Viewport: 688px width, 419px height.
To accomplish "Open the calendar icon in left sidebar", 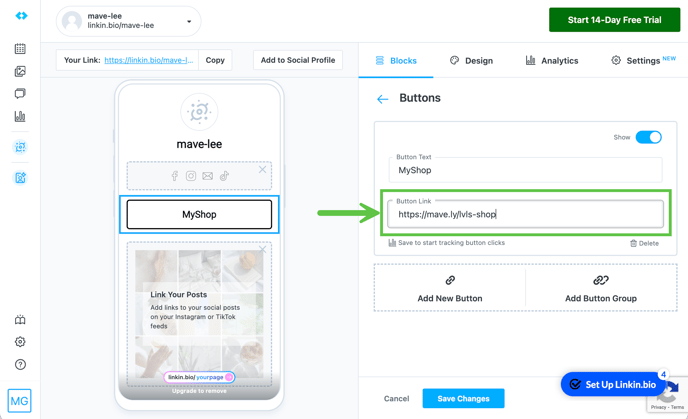I will click(x=20, y=49).
